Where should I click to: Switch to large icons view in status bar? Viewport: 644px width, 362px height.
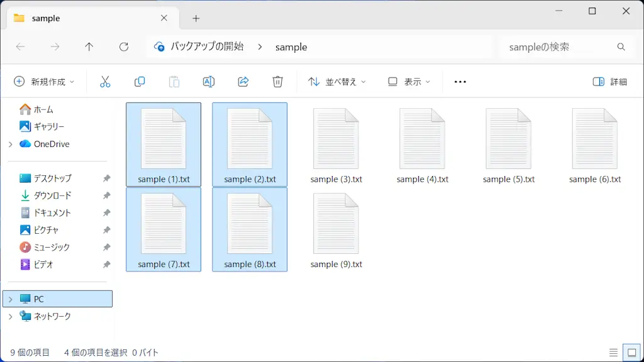pos(630,353)
